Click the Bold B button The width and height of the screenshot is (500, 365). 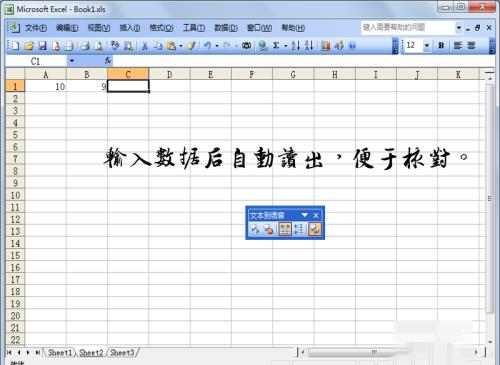coord(441,46)
